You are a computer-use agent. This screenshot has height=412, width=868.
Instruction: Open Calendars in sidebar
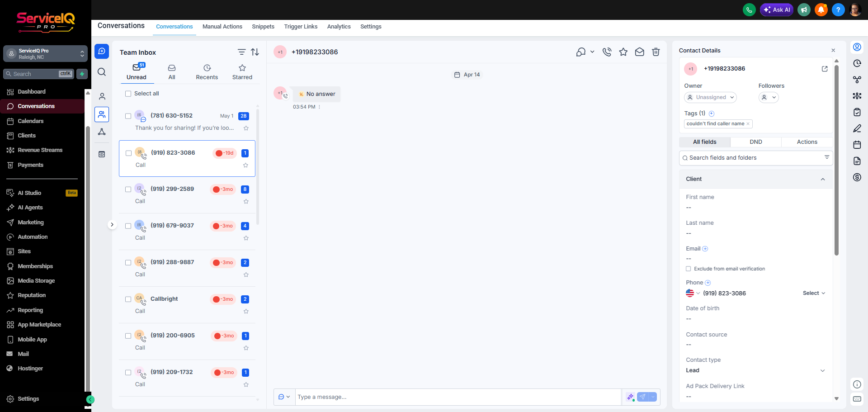(31, 121)
